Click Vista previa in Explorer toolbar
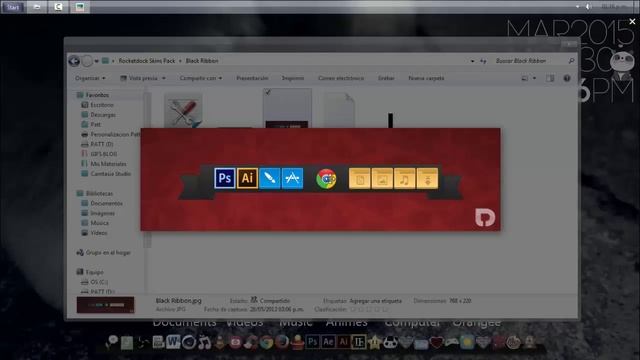The image size is (640, 360). point(140,78)
